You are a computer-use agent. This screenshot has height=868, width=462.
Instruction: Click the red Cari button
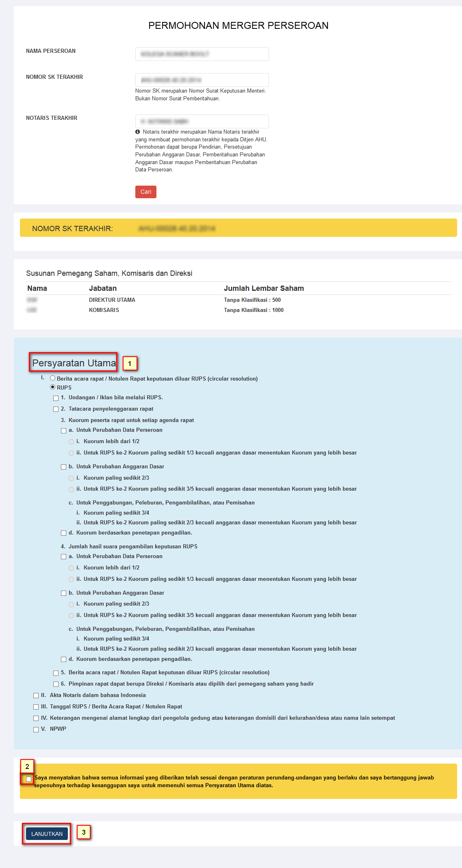pos(145,192)
